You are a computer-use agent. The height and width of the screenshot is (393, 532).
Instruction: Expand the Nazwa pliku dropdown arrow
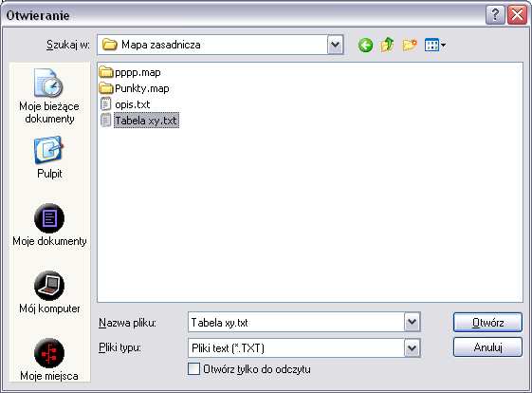tap(412, 322)
